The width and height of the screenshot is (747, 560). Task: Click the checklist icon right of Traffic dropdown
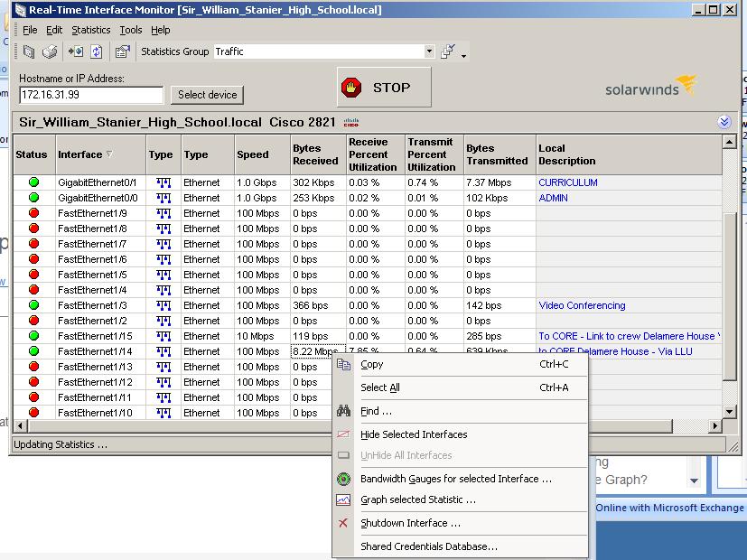(447, 51)
